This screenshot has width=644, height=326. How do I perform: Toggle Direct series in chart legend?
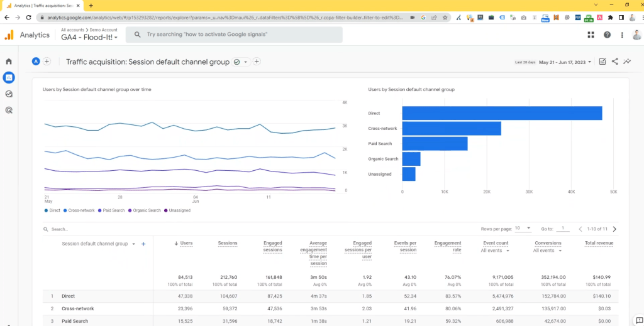53,210
